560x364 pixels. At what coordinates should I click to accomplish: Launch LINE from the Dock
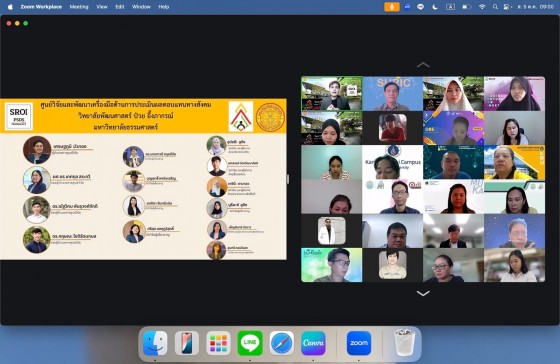250,343
